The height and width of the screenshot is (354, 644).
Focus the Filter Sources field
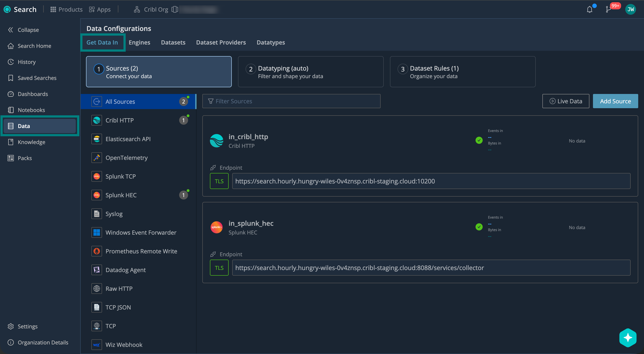[x=291, y=101]
